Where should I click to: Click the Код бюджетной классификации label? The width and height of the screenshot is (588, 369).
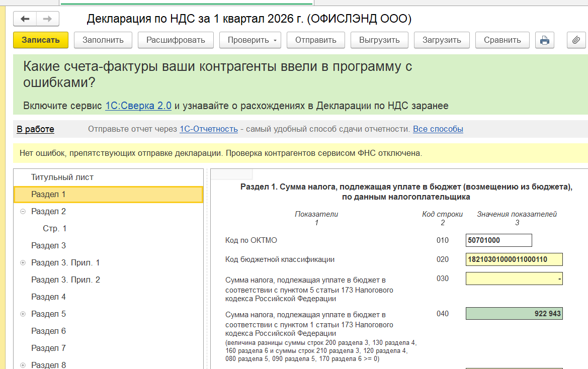(x=280, y=259)
